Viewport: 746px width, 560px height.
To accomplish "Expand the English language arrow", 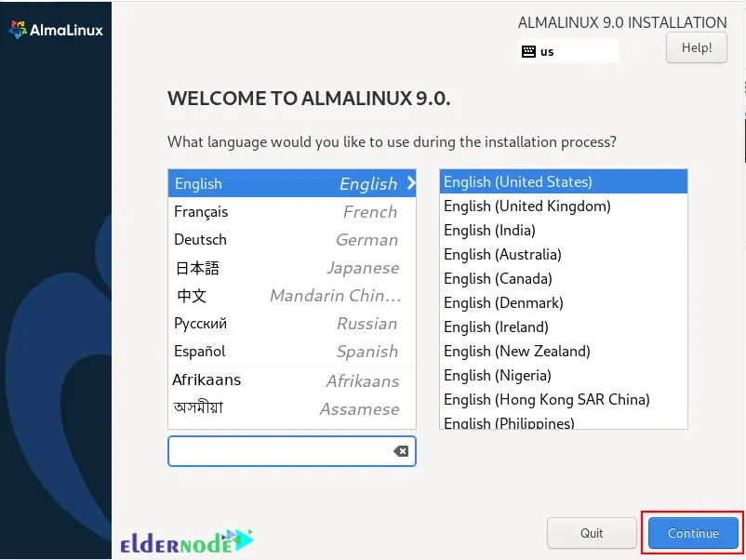I will pyautogui.click(x=410, y=183).
